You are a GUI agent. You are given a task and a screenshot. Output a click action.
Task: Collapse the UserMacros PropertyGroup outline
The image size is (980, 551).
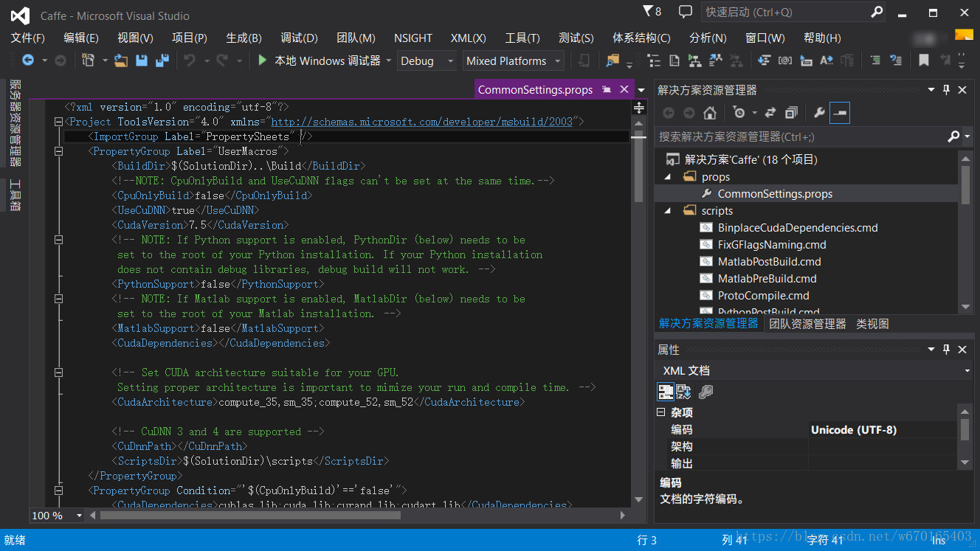click(58, 151)
